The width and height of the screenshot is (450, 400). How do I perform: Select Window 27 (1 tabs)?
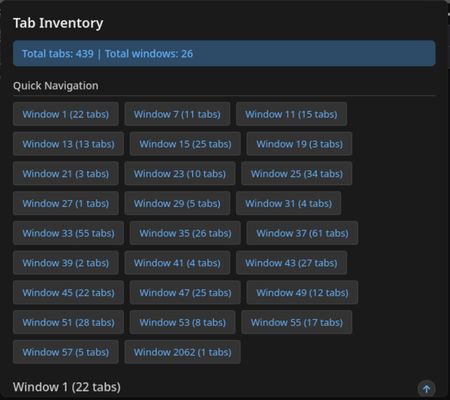pos(66,203)
